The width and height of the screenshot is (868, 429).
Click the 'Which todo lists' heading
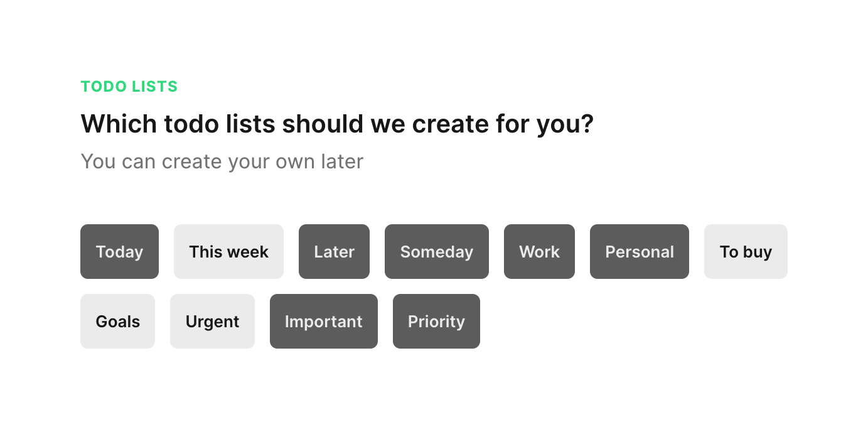tap(337, 124)
